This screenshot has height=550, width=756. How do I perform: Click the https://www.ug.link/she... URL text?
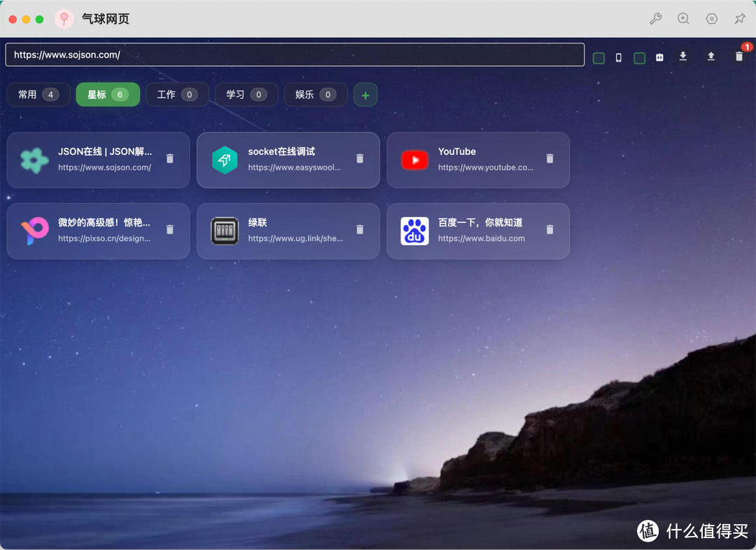click(295, 238)
